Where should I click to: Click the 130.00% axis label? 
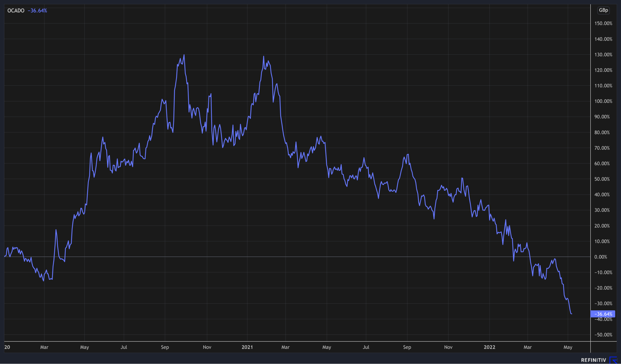(603, 55)
